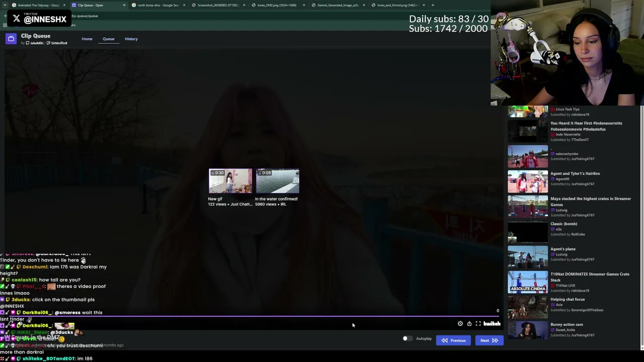
Task: Click the Linus Tech Tips channel name
Action: [x=568, y=109]
